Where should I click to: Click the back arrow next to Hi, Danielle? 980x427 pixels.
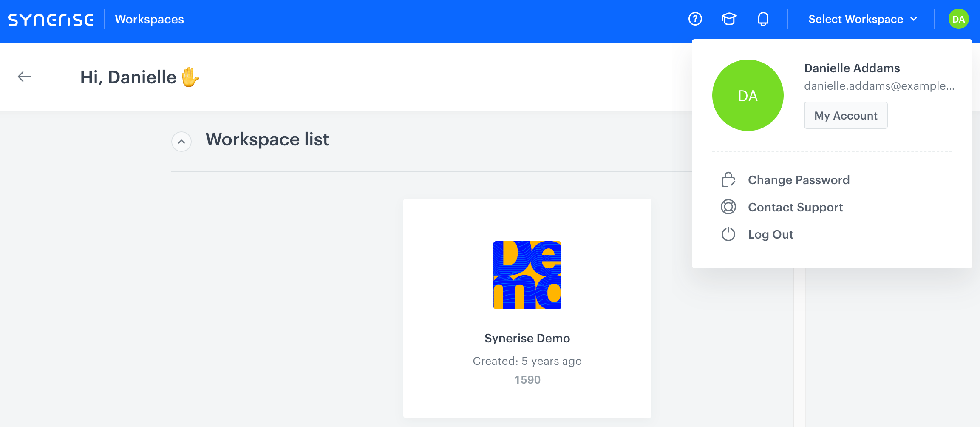tap(25, 77)
